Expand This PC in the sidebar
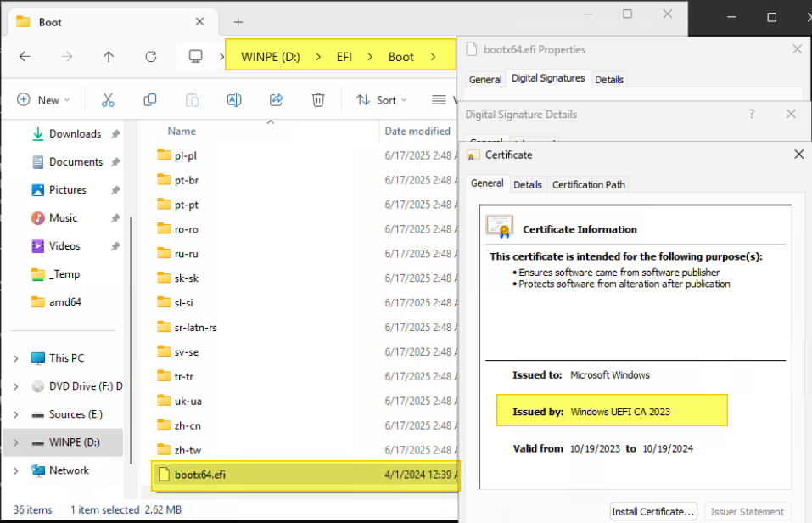The image size is (812, 523). coord(15,357)
